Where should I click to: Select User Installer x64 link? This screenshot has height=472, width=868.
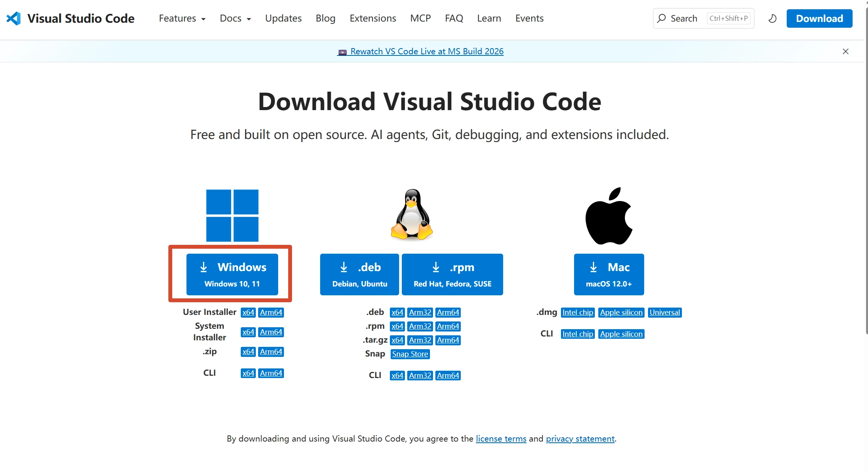tap(248, 313)
